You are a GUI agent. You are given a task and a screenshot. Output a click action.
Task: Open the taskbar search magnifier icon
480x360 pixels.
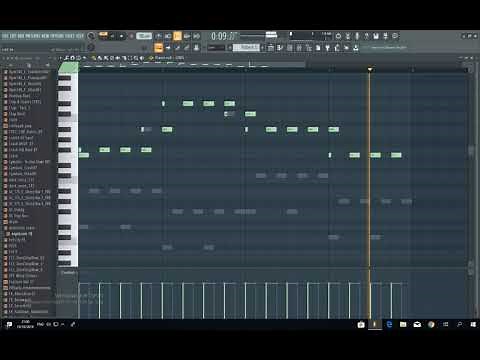pyautogui.click(x=460, y=324)
